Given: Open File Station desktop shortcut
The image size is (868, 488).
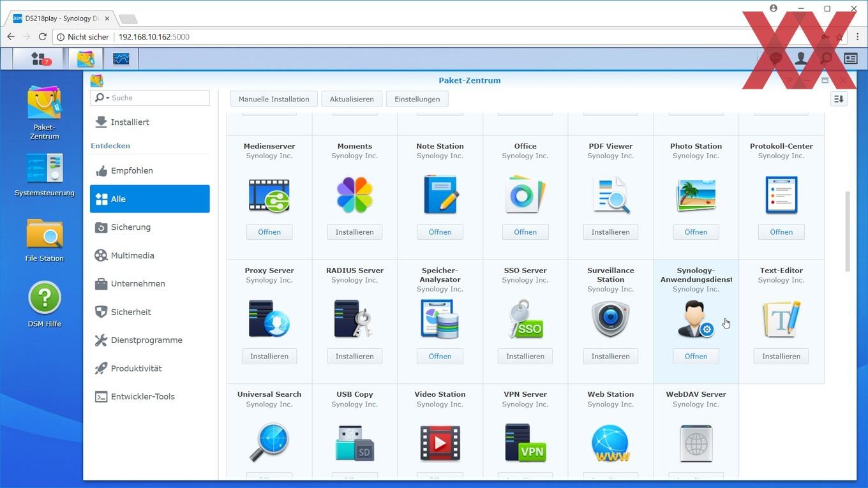Looking at the screenshot, I should [x=45, y=240].
